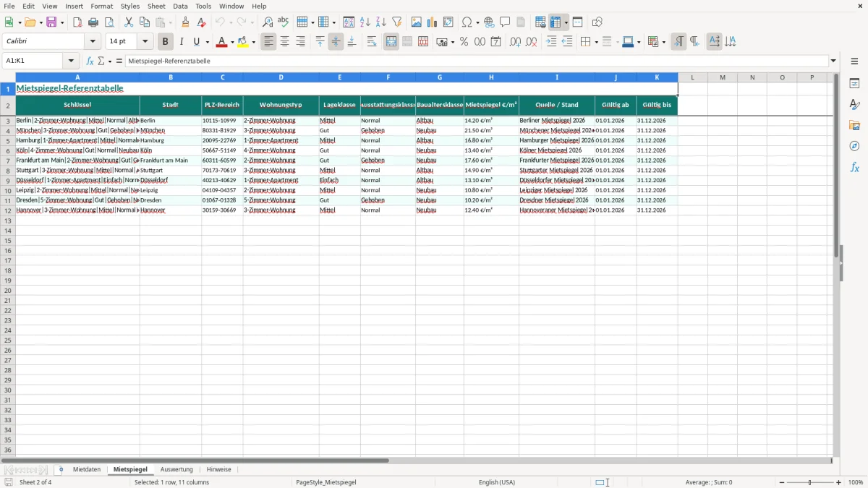Screen dimensions: 868x488
Task: Apply the yellow background color
Action: point(243,42)
